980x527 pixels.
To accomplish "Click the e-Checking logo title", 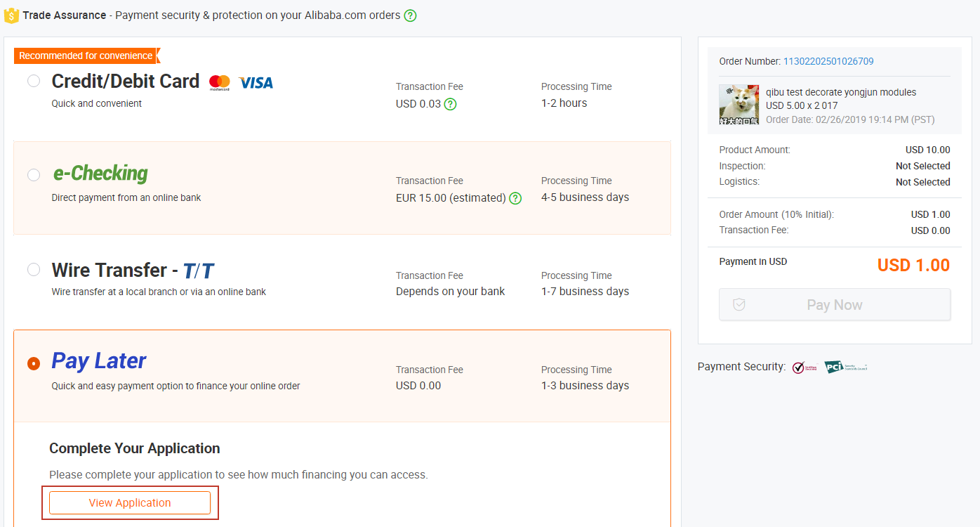I will click(x=100, y=173).
